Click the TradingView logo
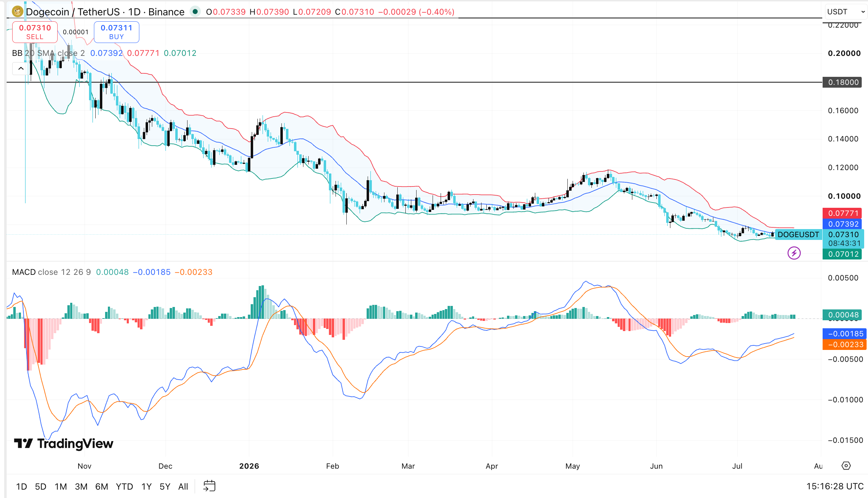 click(64, 444)
